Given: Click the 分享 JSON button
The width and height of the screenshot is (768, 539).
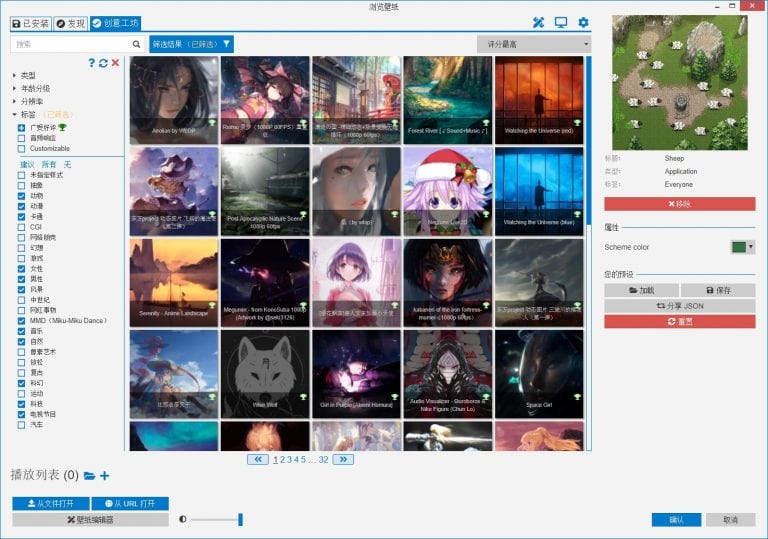Looking at the screenshot, I should click(x=680, y=306).
